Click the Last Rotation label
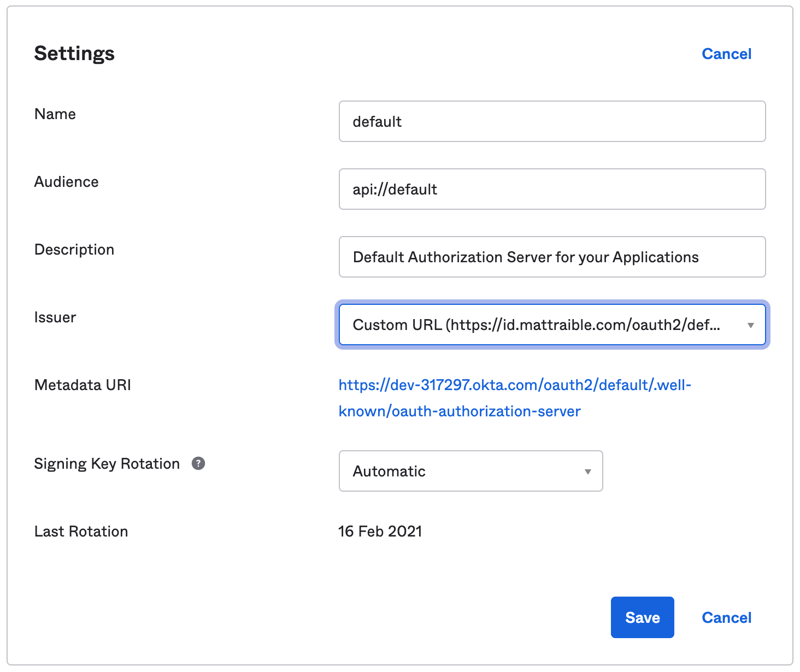The width and height of the screenshot is (800, 672). 81,531
